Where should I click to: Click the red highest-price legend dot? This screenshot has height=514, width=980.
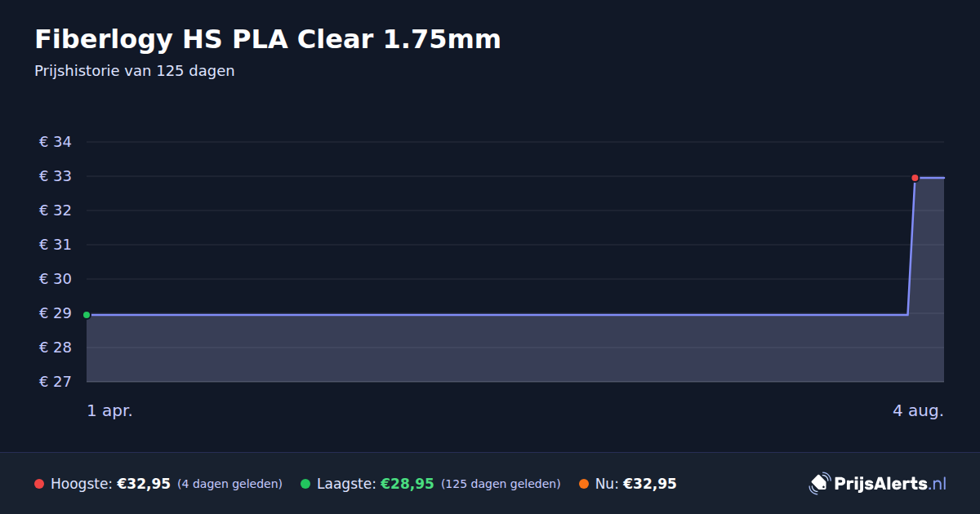(39, 484)
